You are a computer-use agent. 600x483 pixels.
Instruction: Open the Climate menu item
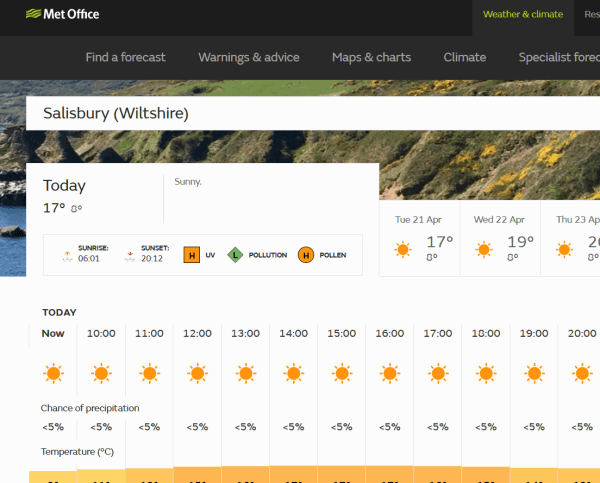464,57
